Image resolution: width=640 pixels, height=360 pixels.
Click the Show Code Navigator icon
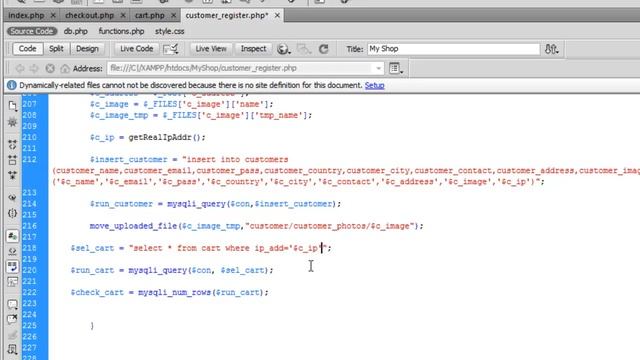tap(12, 122)
